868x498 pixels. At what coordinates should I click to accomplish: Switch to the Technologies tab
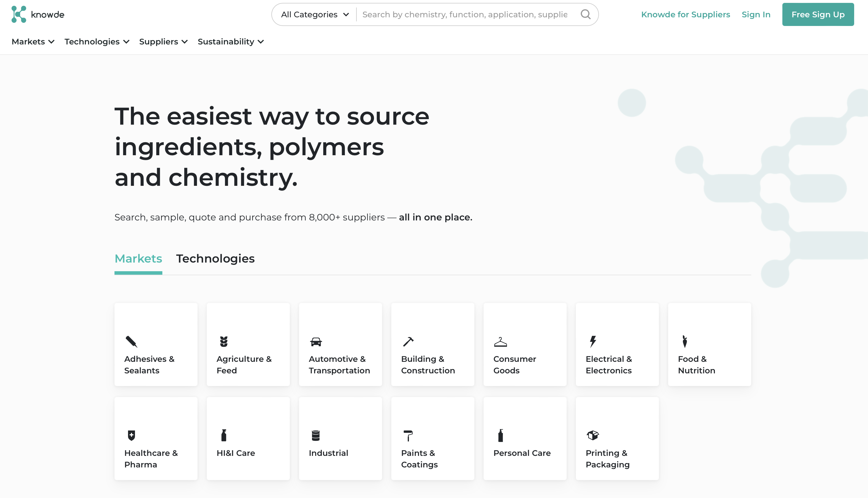[215, 259]
